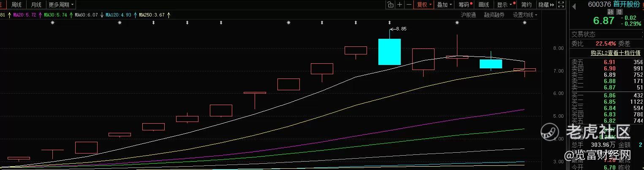Select the 画线 drawing tools button
Screen dimensions: 644x170
(484, 5)
